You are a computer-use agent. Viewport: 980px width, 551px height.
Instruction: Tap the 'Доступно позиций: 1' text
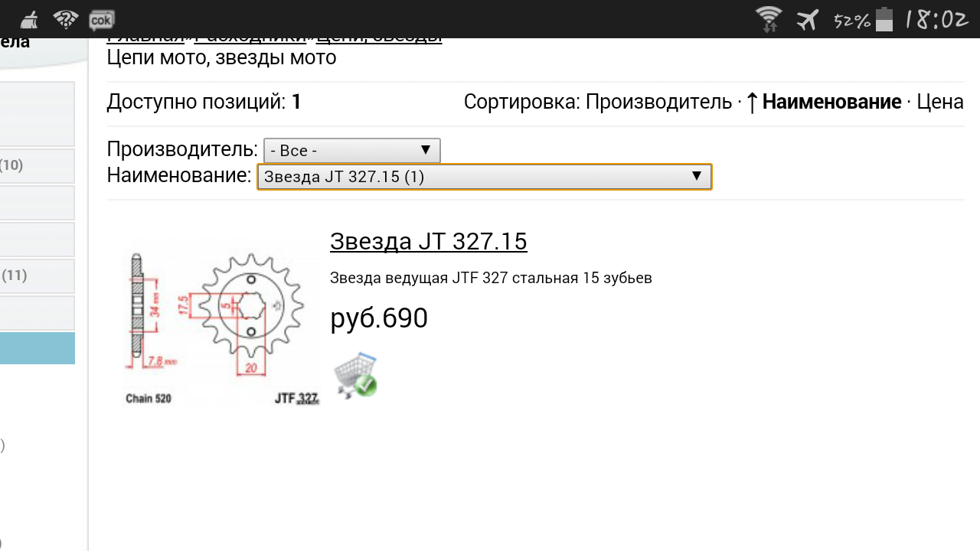[204, 102]
